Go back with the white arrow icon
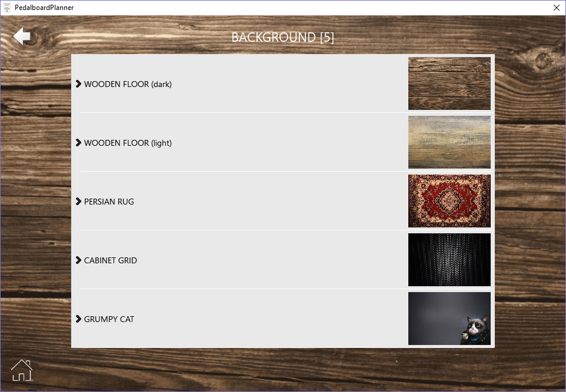The height and width of the screenshot is (392, 566). pos(22,36)
